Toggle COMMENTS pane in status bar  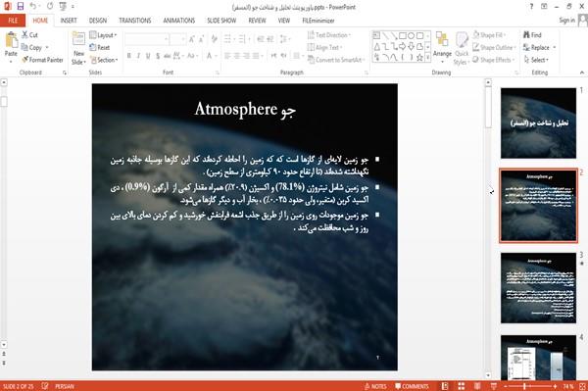(x=412, y=386)
